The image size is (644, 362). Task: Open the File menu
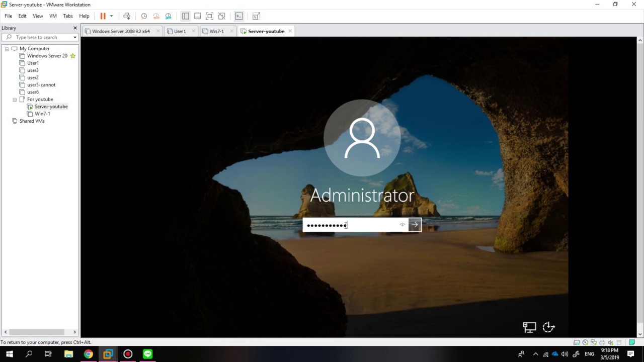coord(9,16)
